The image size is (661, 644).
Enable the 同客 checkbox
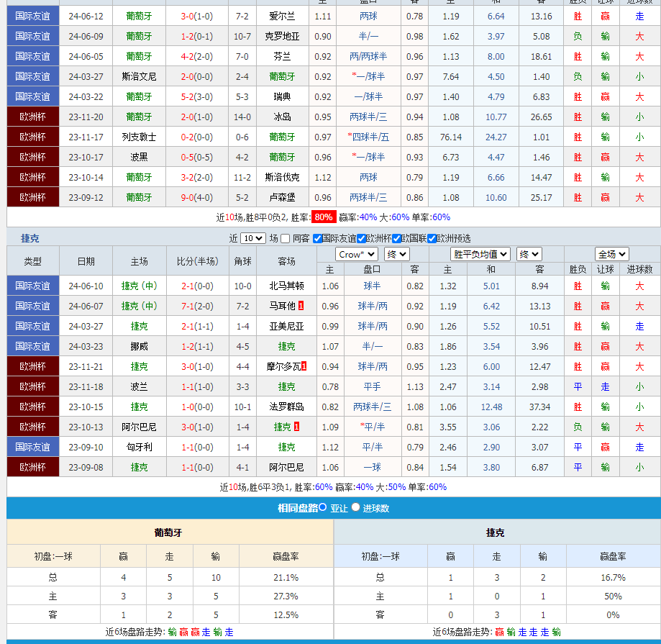[286, 239]
